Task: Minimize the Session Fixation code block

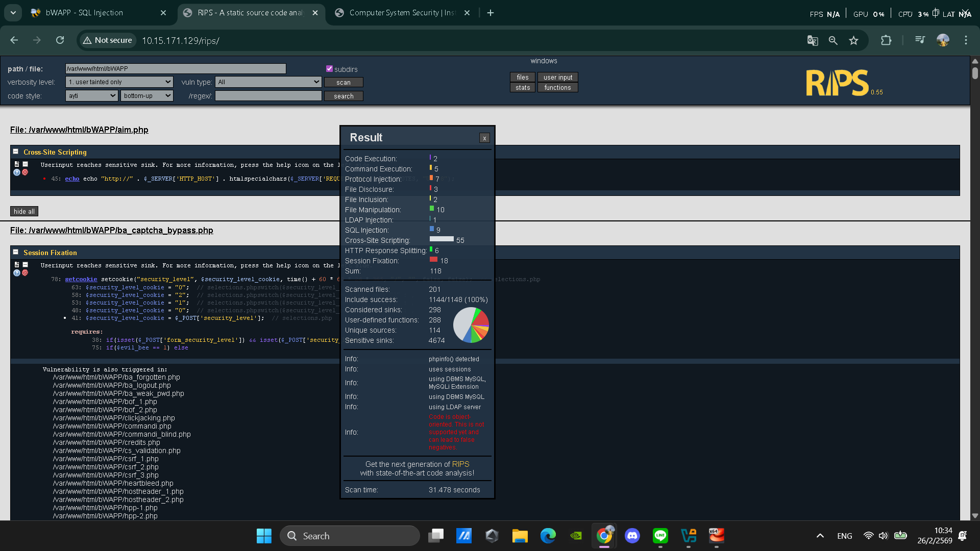Action: coord(25,265)
